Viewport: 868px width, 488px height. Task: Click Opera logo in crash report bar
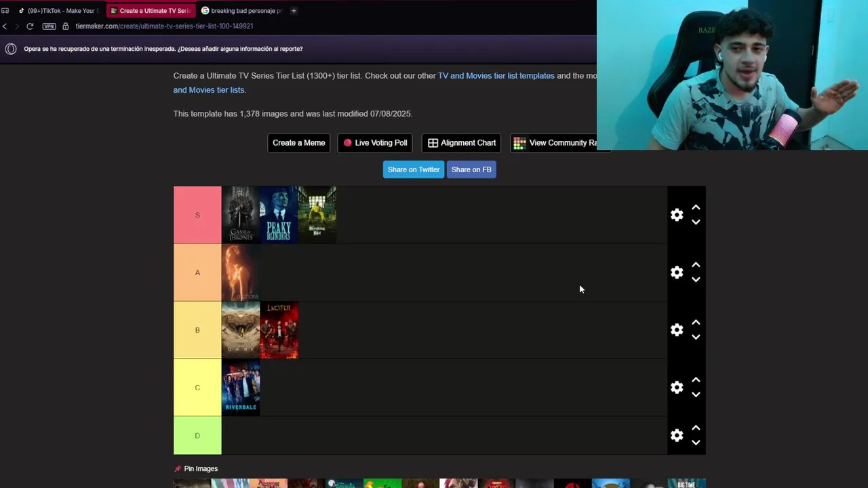(x=11, y=49)
